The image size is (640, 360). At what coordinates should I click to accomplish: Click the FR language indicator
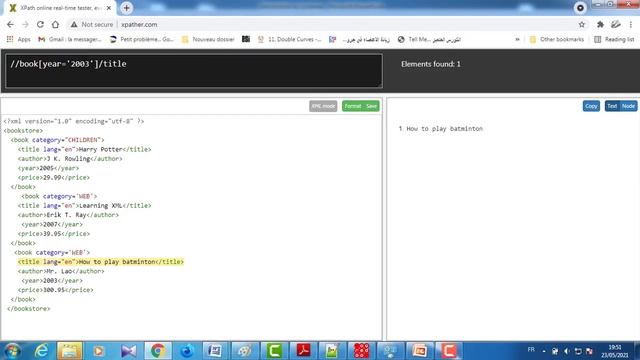point(531,350)
